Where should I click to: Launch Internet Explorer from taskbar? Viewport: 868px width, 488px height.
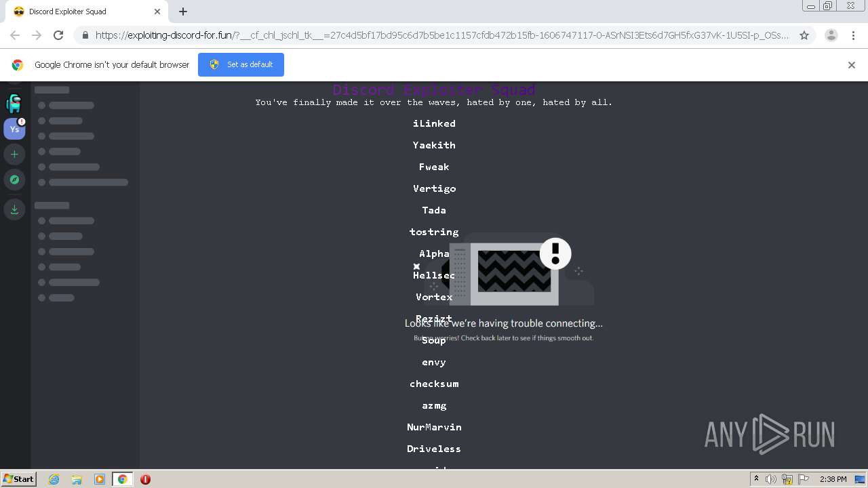point(54,479)
